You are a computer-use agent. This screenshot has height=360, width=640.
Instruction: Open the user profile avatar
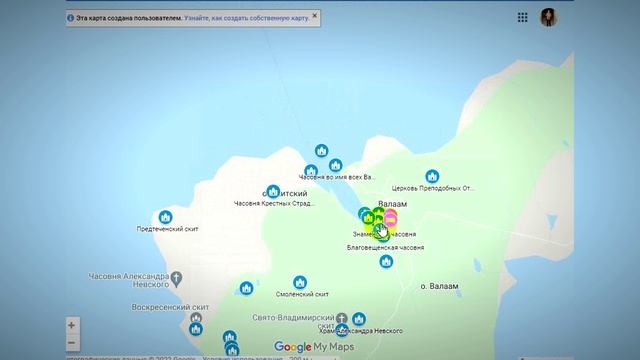click(549, 18)
